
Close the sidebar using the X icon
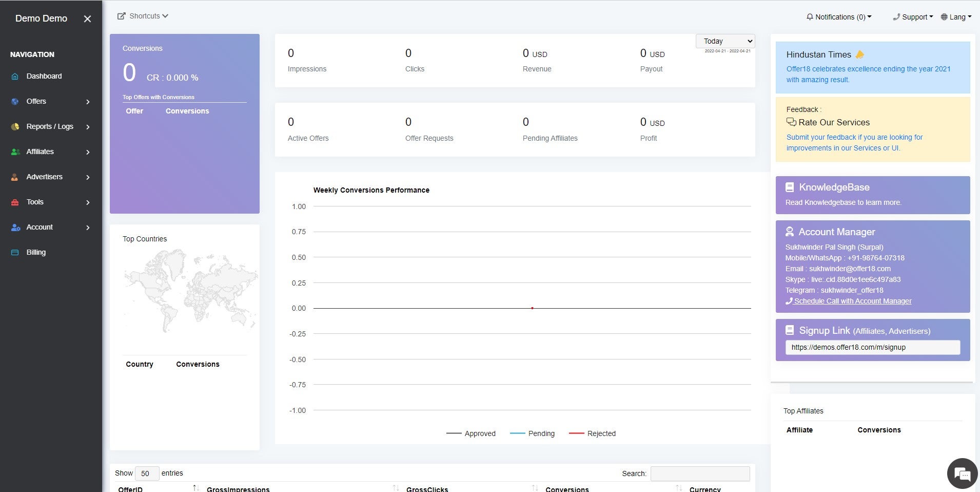tap(87, 19)
